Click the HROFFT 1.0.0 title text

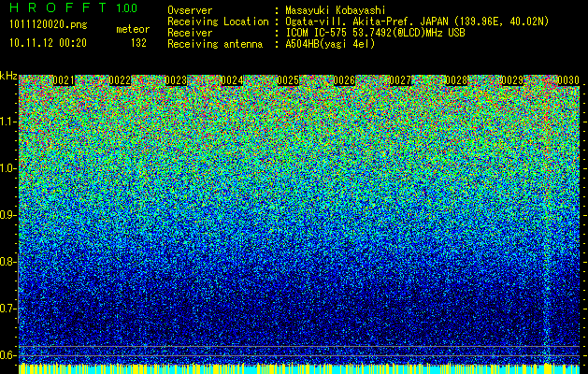tap(73, 7)
